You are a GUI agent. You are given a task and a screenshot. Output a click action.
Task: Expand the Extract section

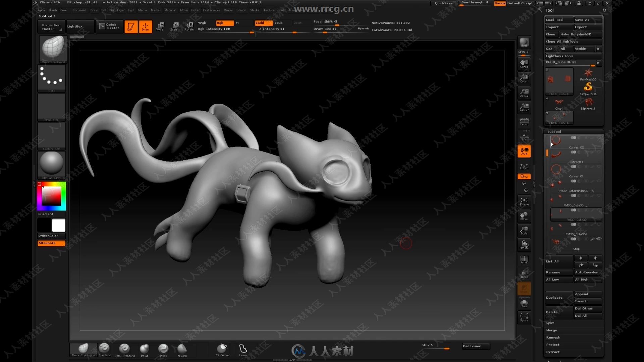tap(553, 352)
